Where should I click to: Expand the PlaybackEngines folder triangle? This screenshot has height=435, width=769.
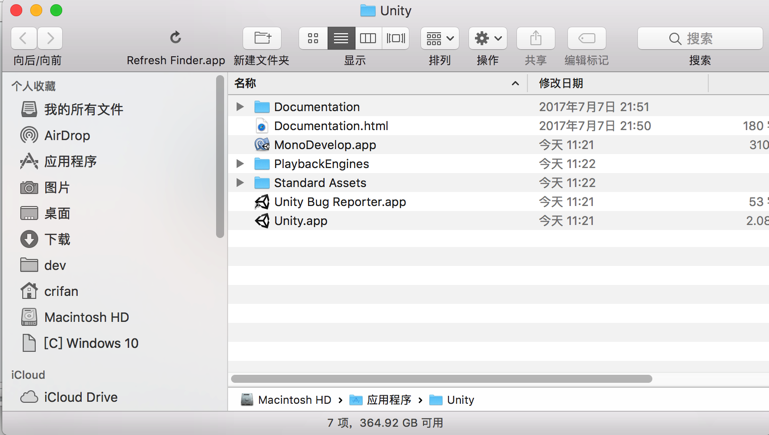pos(240,163)
